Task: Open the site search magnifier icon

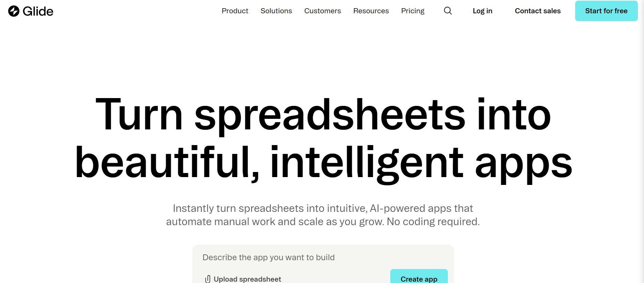Action: pyautogui.click(x=448, y=11)
